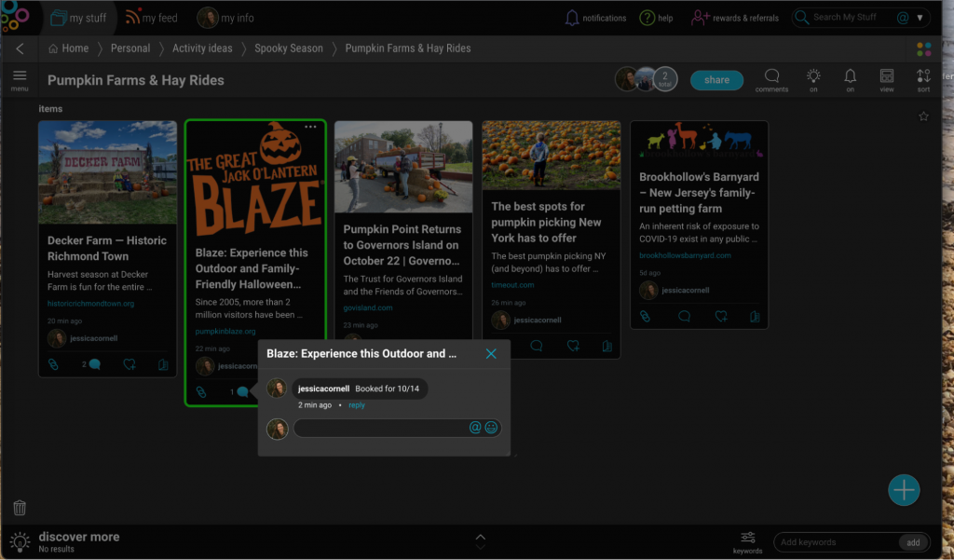The width and height of the screenshot is (954, 560).
Task: Open the sort options
Action: [923, 80]
